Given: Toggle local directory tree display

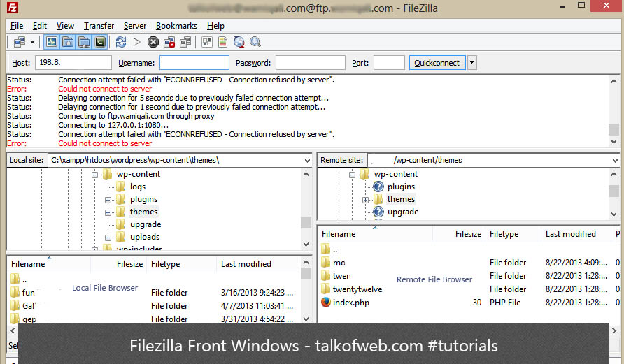Looking at the screenshot, I should coord(68,42).
